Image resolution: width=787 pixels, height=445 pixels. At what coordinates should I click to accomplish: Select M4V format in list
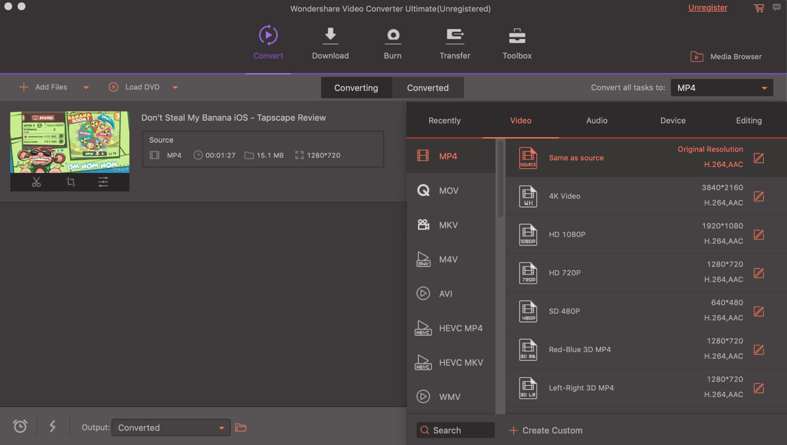coord(451,259)
